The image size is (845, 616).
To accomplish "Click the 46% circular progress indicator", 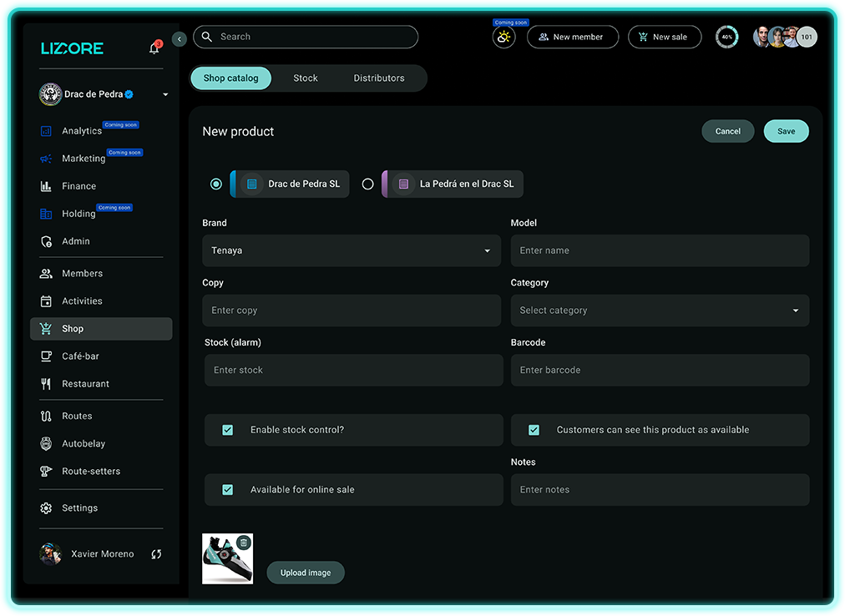I will pos(726,38).
